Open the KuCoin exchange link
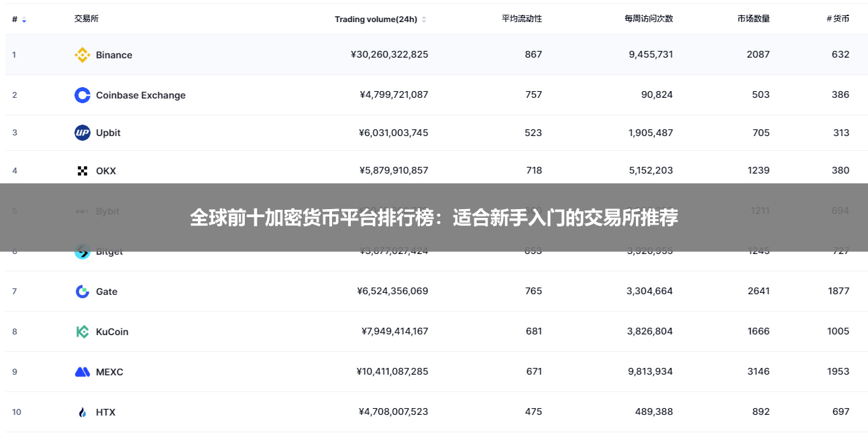The image size is (868, 435). pyautogui.click(x=112, y=332)
